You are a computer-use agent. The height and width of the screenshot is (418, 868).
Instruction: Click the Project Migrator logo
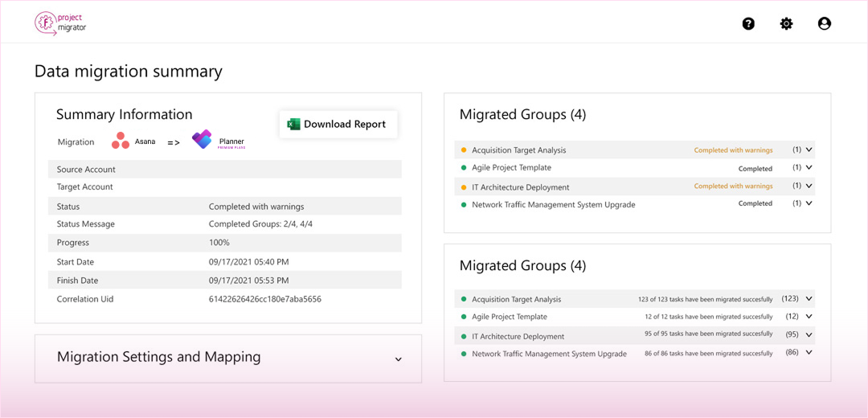60,23
